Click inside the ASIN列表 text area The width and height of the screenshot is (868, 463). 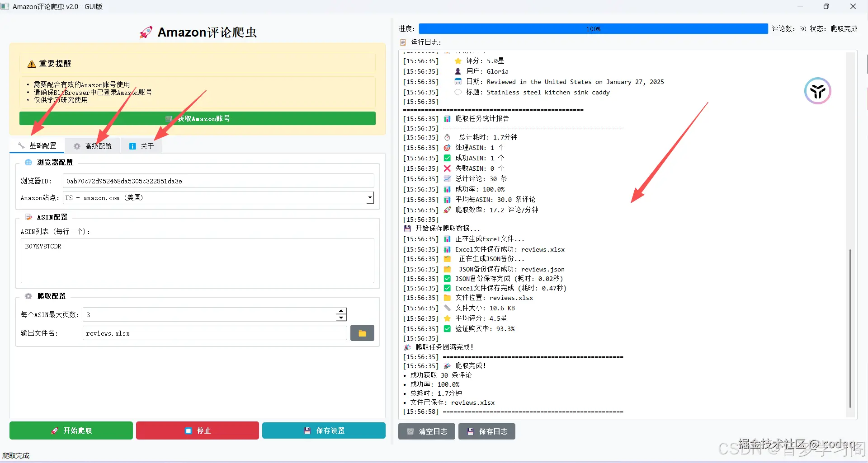198,261
